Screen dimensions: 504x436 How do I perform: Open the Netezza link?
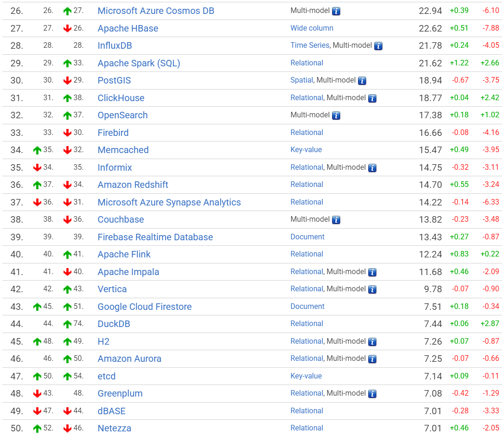tap(115, 429)
